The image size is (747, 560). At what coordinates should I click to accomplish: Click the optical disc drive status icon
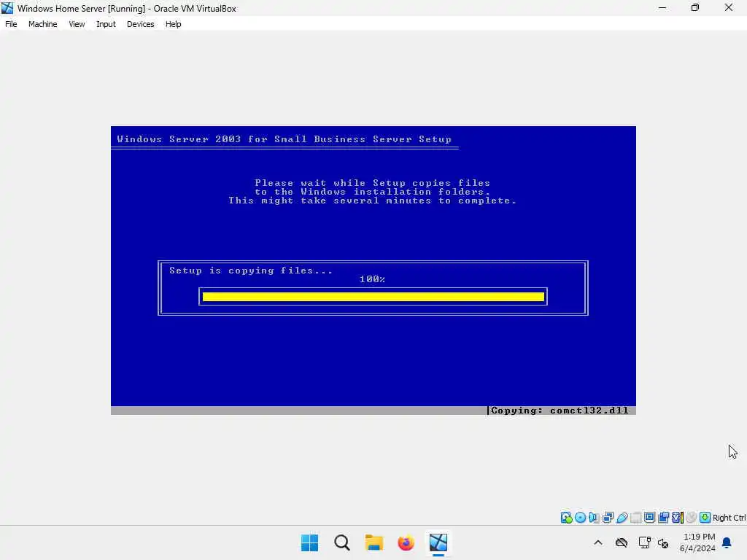click(x=580, y=518)
